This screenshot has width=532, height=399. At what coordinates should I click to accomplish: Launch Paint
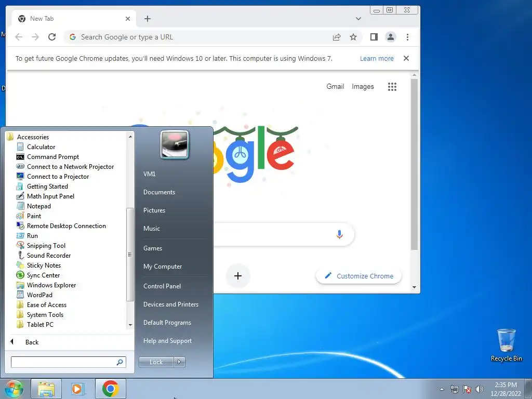coord(34,216)
